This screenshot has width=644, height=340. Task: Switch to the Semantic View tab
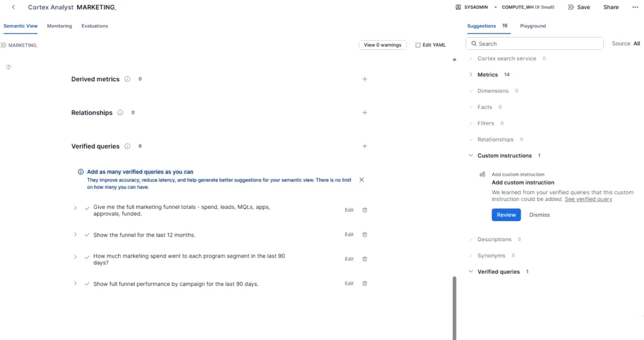[x=21, y=26]
